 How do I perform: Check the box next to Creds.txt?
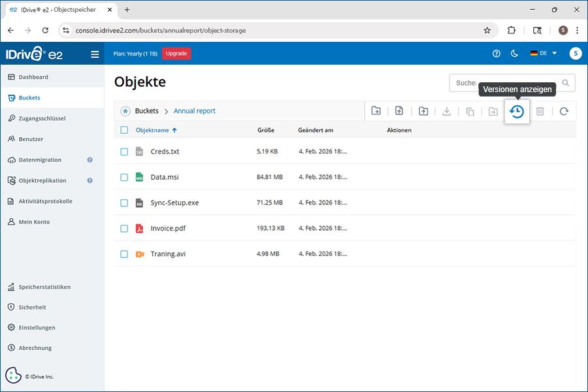coord(124,152)
